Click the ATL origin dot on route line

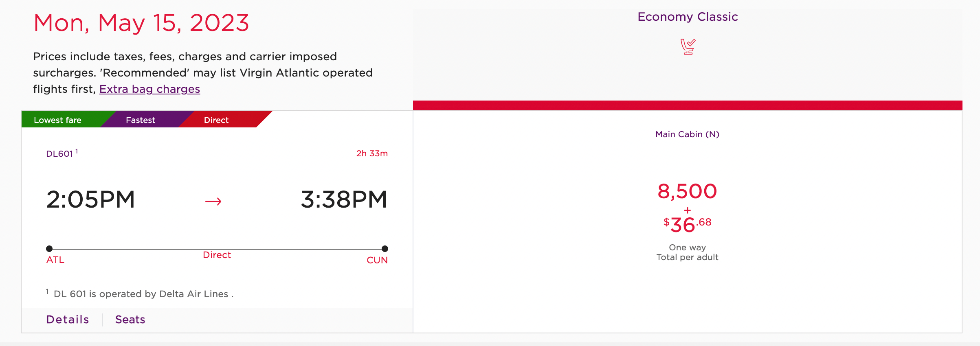(x=49, y=249)
